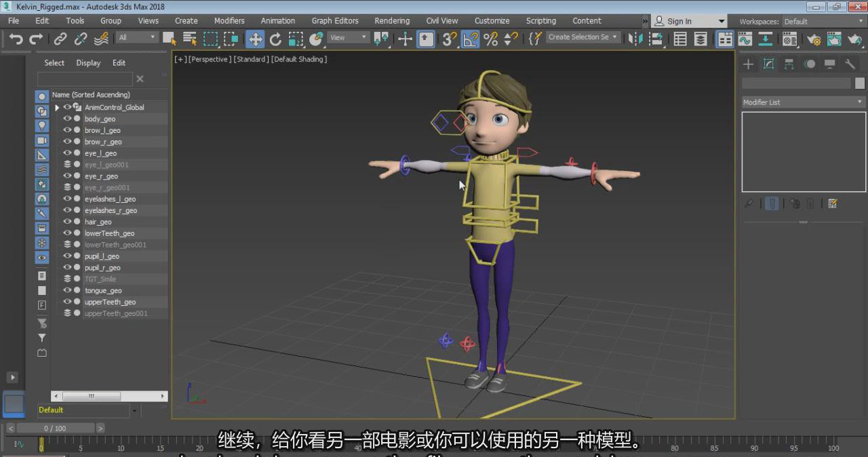868x457 pixels.
Task: Open the Modifiers menu
Action: coord(229,21)
